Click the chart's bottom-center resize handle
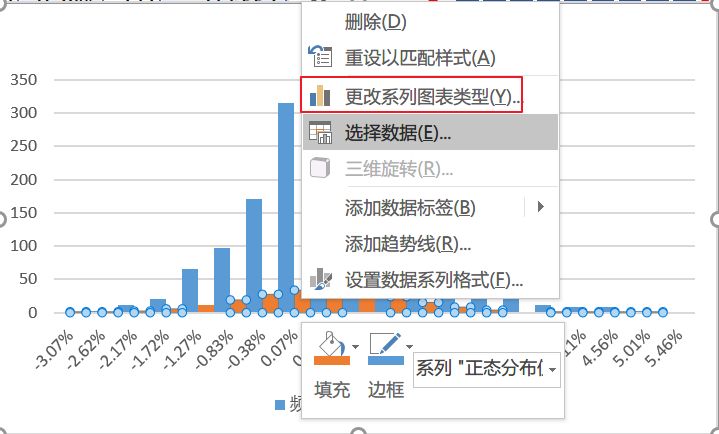 [x=359, y=431]
